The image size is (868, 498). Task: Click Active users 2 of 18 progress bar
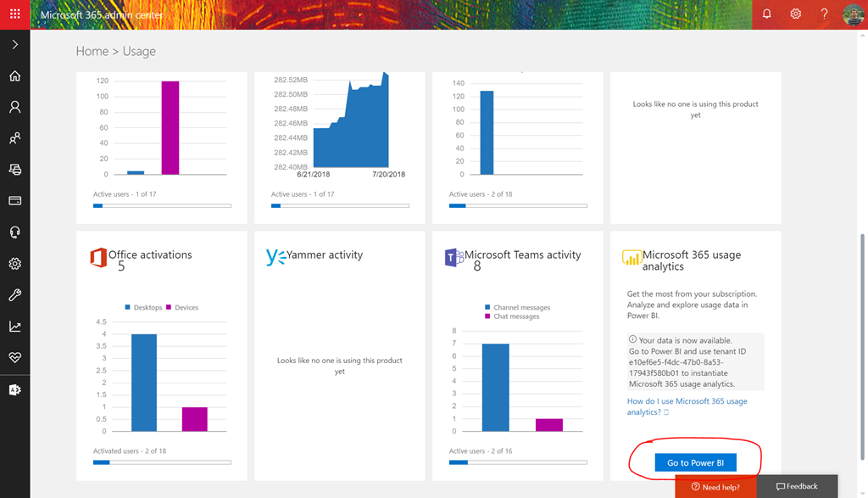pyautogui.click(x=518, y=205)
